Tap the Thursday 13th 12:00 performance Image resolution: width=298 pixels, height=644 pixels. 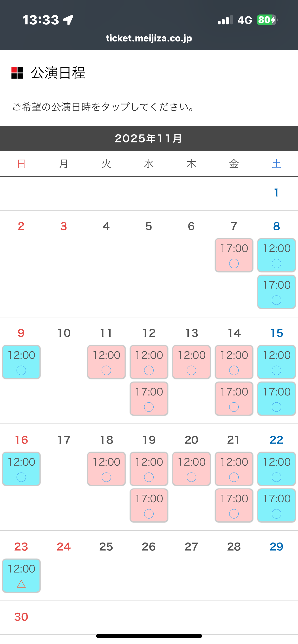(192, 362)
